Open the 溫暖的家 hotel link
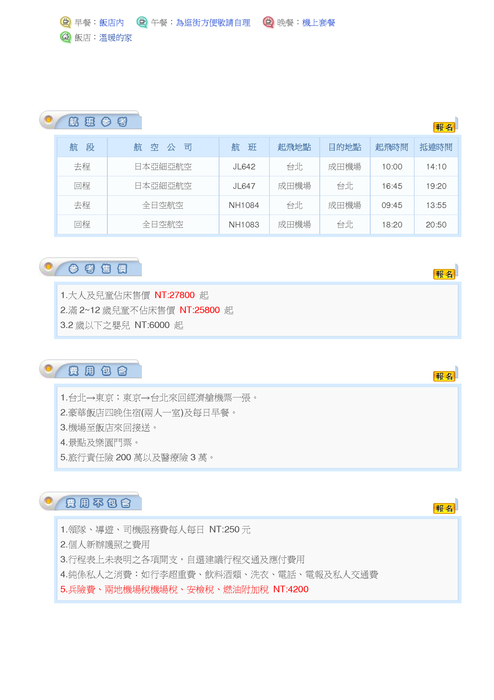Viewport: 494px width, 700px height. click(x=115, y=38)
